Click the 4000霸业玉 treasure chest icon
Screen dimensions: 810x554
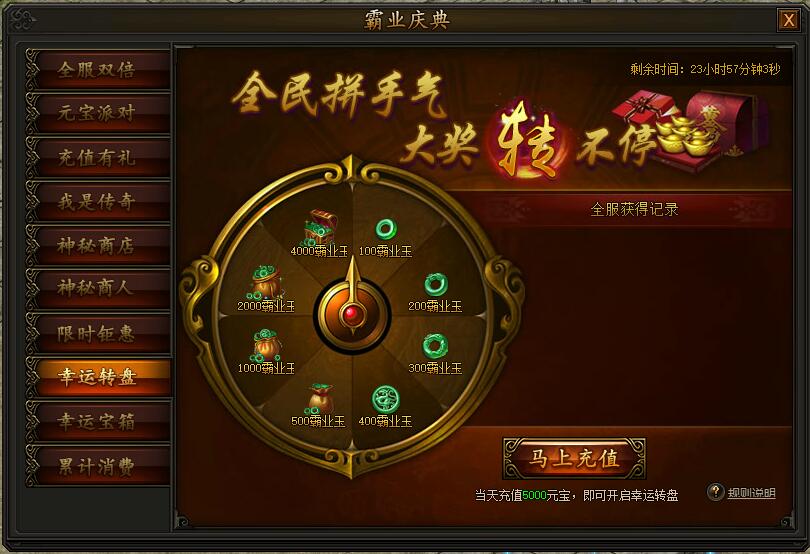pos(321,227)
